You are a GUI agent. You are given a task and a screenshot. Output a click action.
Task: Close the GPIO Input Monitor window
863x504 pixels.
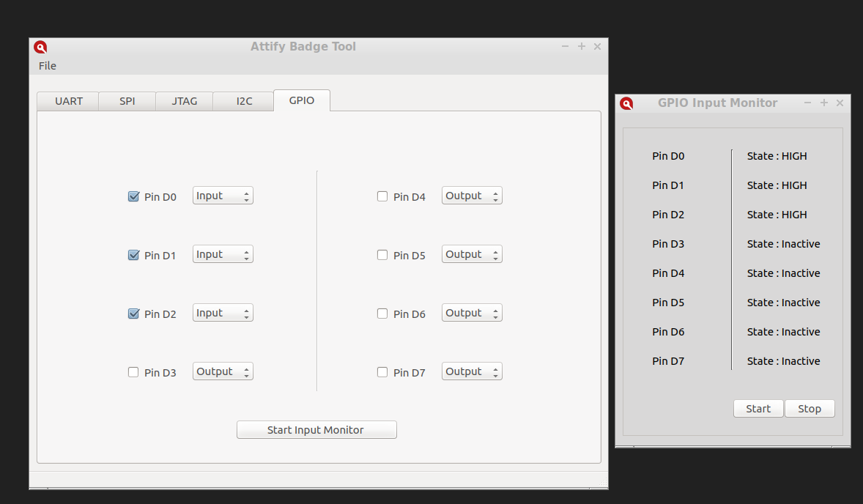[840, 103]
